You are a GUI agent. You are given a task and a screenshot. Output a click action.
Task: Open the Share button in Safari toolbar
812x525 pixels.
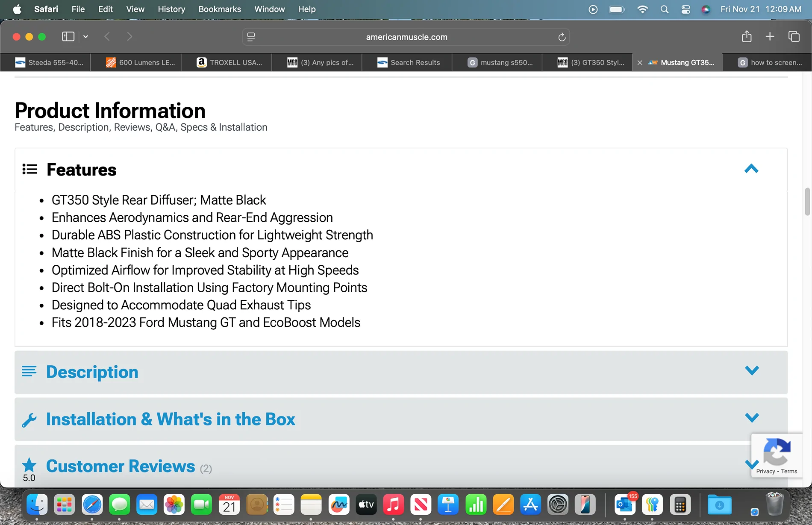(747, 37)
